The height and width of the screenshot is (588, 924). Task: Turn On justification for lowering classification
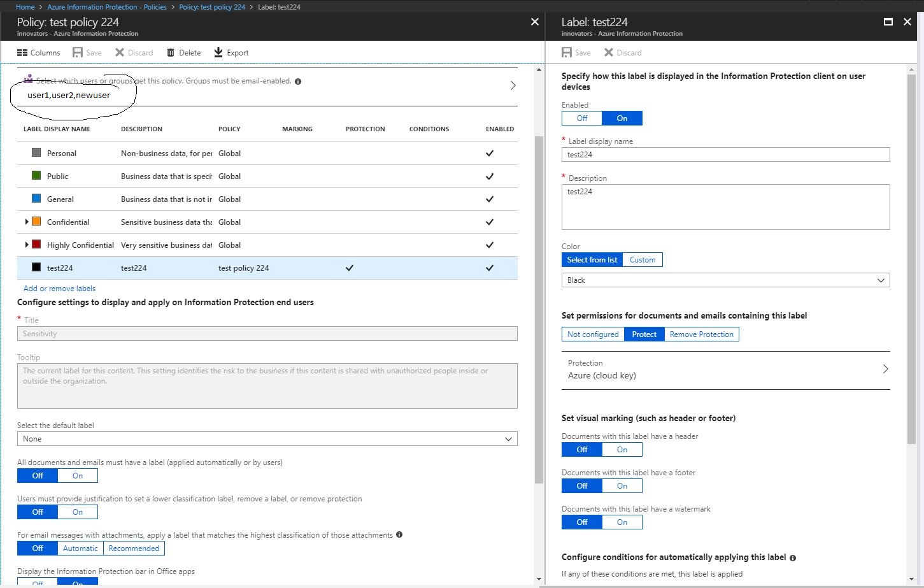pyautogui.click(x=78, y=512)
